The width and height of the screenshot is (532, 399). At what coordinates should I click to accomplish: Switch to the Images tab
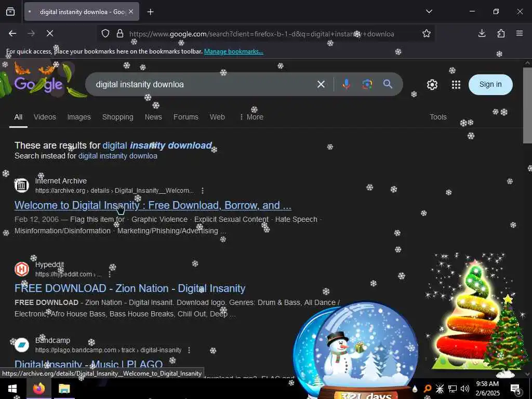click(79, 117)
